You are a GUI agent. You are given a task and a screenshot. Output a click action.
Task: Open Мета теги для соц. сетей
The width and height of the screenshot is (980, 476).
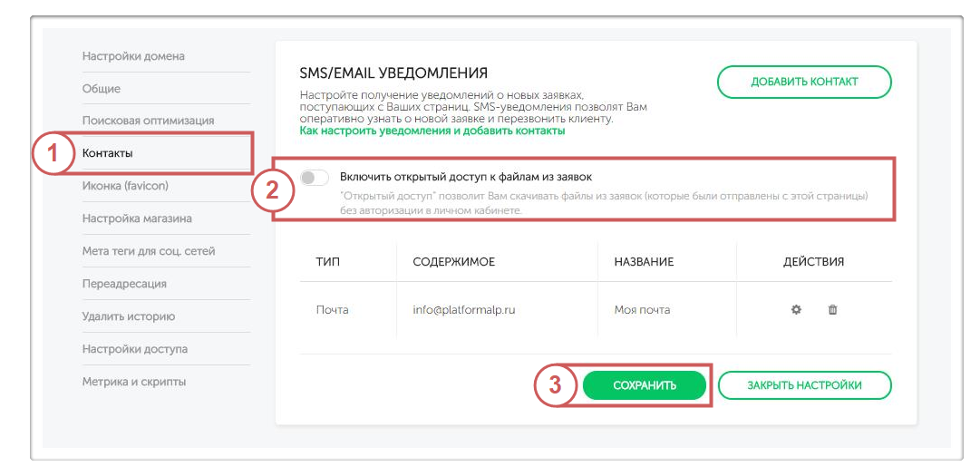[x=149, y=251]
